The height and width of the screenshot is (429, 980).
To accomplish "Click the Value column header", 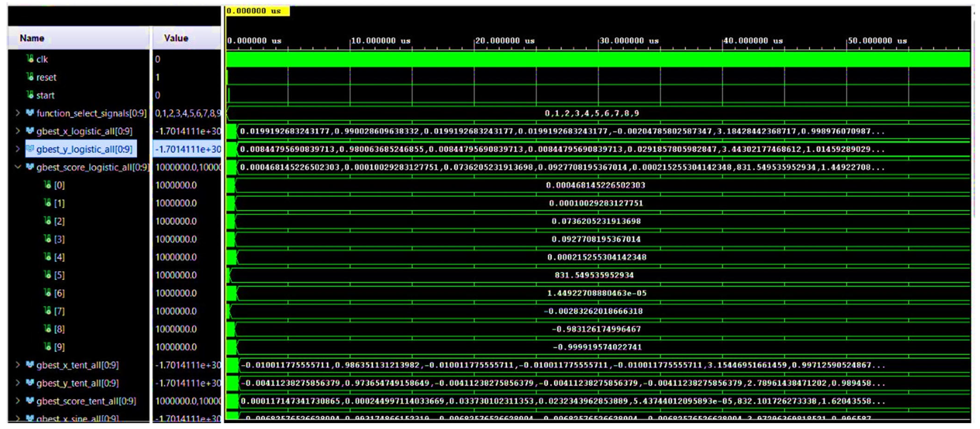I will [x=176, y=38].
